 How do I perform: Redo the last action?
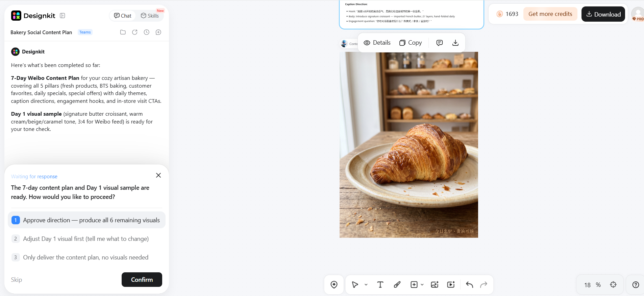click(484, 284)
